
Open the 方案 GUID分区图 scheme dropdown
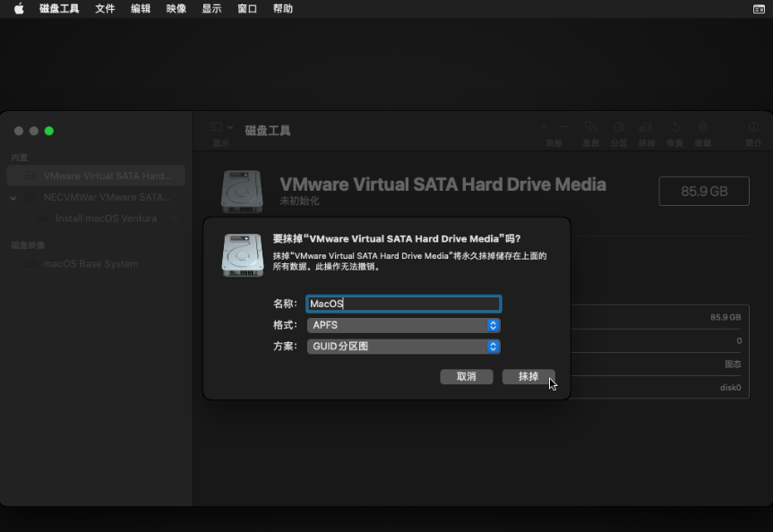pyautogui.click(x=403, y=346)
